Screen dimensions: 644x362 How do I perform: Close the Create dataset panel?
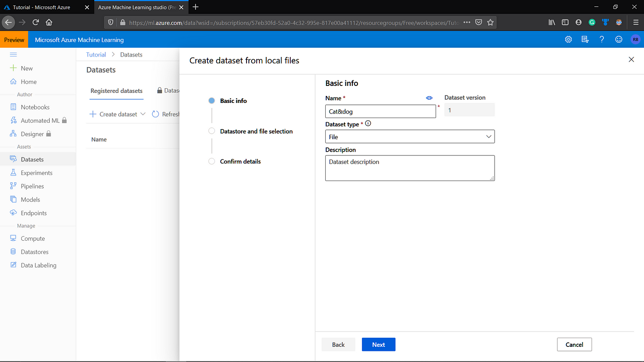point(631,59)
